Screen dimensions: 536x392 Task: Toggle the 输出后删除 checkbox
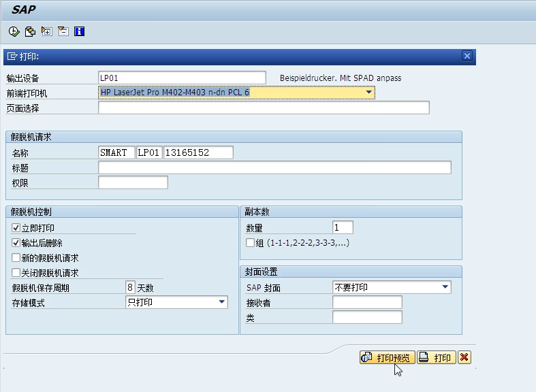[x=16, y=243]
